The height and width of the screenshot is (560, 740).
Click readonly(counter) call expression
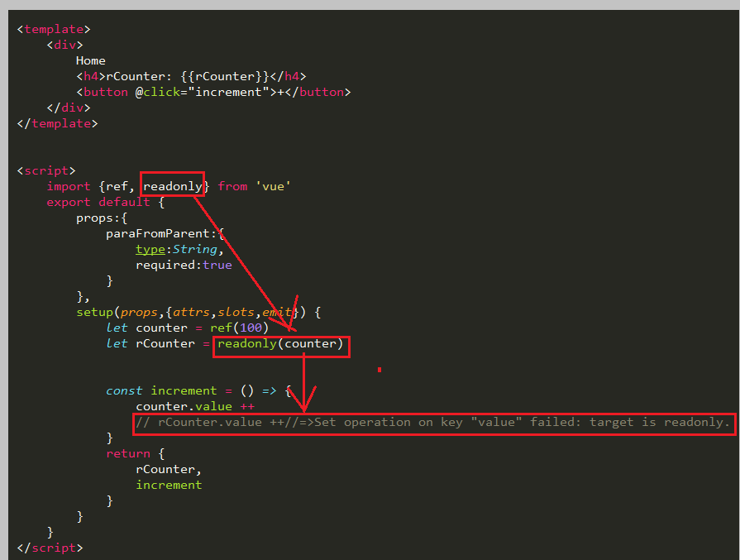click(280, 344)
